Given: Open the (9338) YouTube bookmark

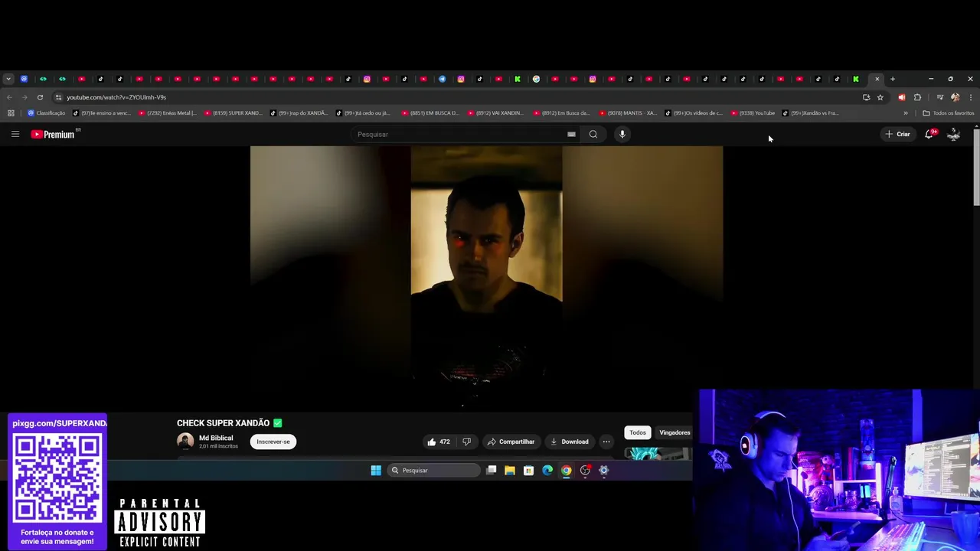Looking at the screenshot, I should coord(753,113).
